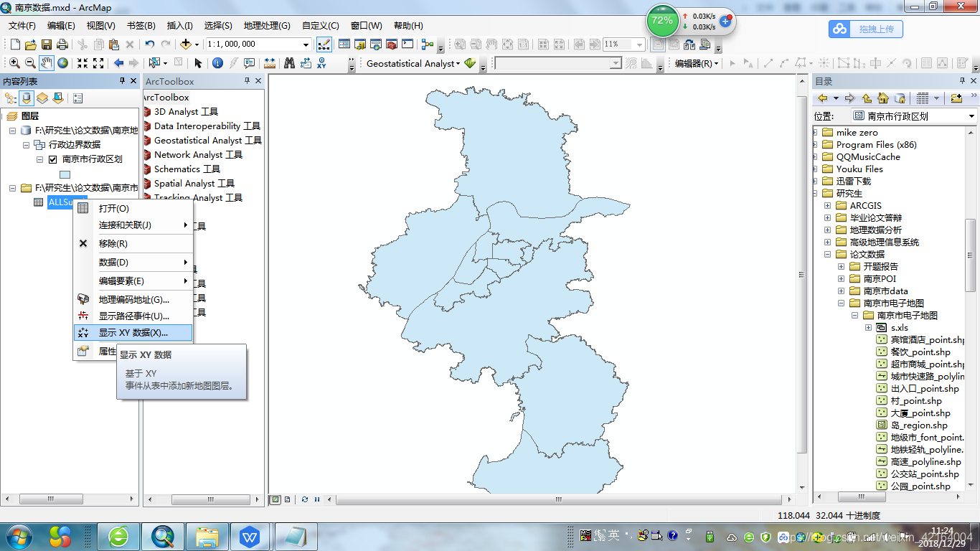Open the Search window toolbar icon
The image size is (980, 551).
[376, 44]
